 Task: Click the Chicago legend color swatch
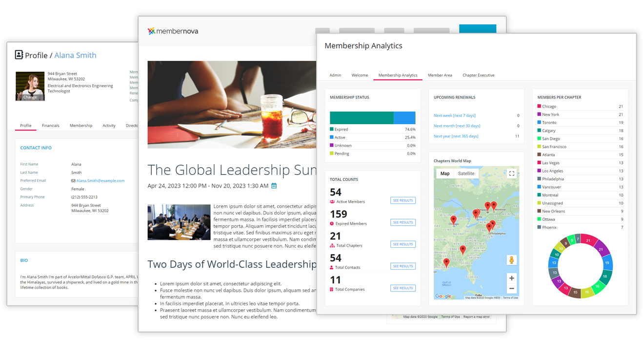point(539,106)
